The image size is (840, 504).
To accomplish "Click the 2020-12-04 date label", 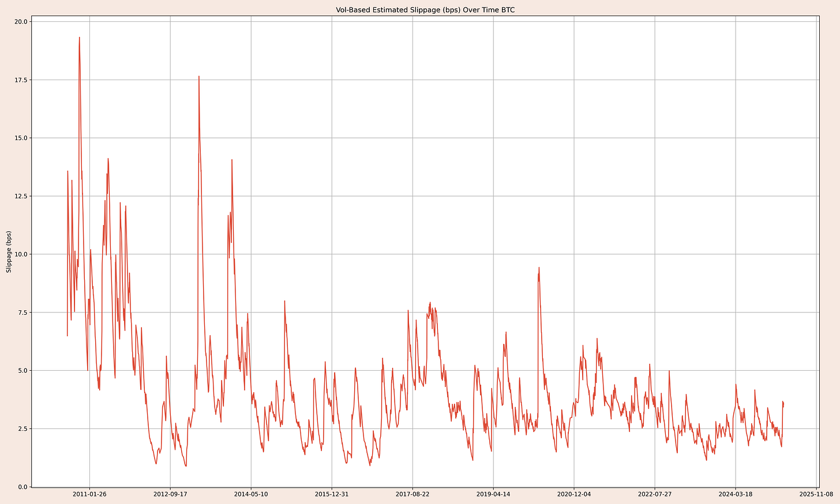I will tap(574, 494).
